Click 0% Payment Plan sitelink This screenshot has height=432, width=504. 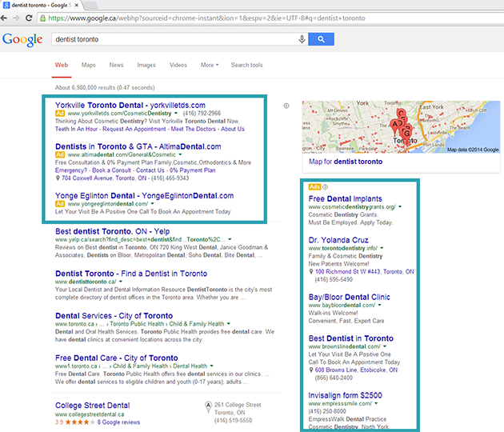(193, 170)
